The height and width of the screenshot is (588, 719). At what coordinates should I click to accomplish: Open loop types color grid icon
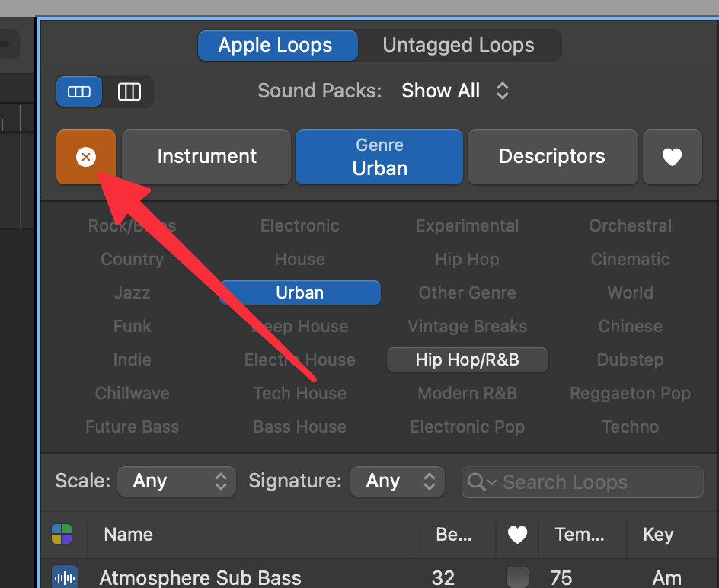coord(62,535)
